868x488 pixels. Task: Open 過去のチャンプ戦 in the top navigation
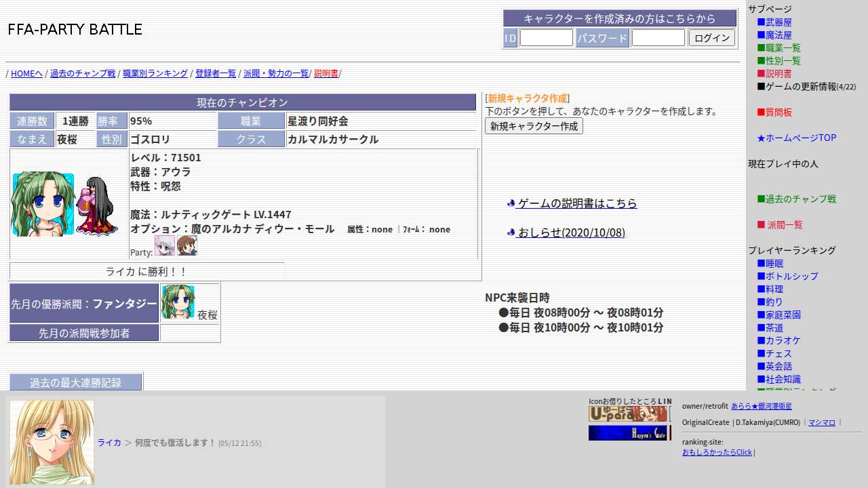tap(83, 73)
